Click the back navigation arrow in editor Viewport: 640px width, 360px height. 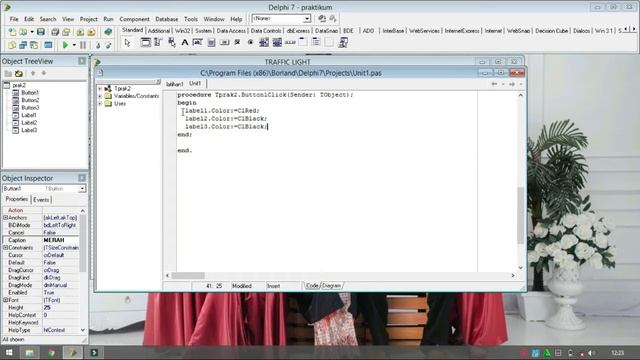click(494, 84)
